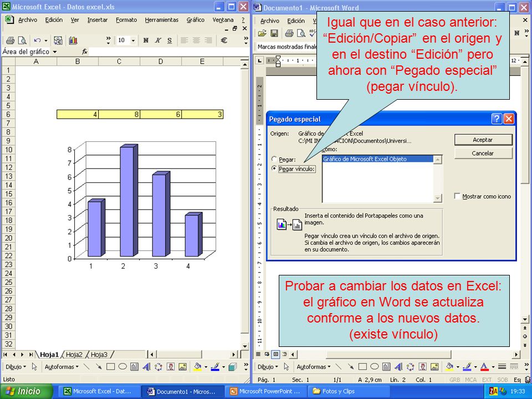Apply Euro currency style in Excel
Viewport: 532px width, 399px height.
tap(224, 40)
